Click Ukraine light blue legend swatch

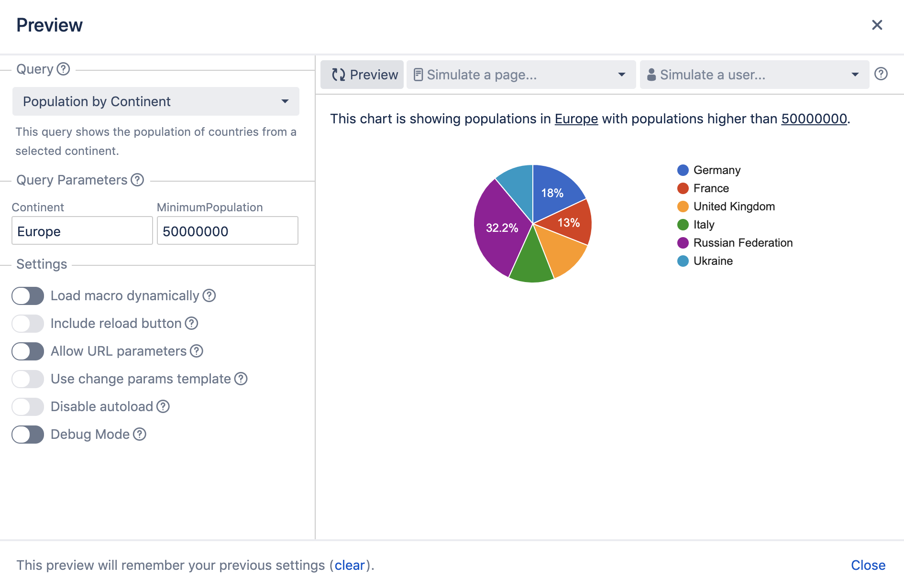[x=683, y=261]
